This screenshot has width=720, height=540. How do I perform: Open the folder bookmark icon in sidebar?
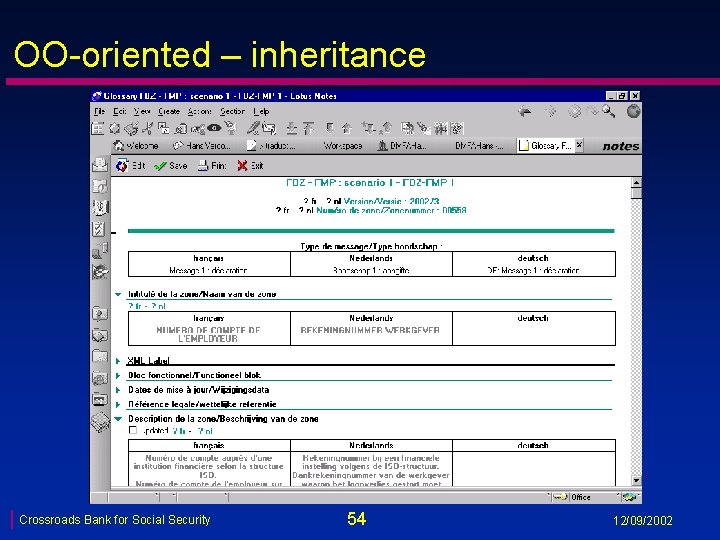[x=100, y=356]
